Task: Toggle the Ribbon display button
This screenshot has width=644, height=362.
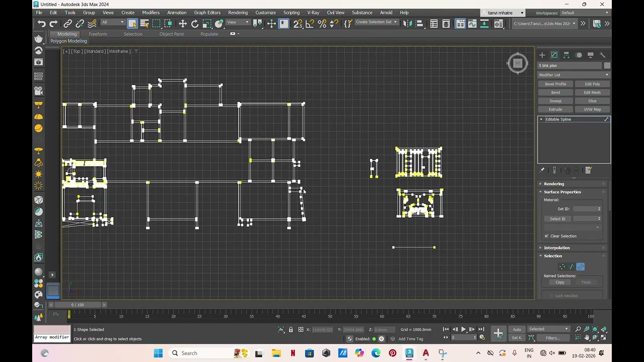Action: pos(460,24)
